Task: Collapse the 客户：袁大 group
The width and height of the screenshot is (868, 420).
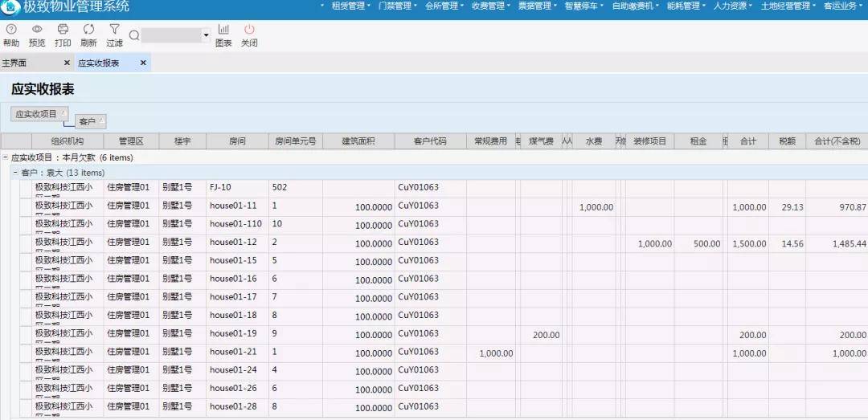Action: [x=15, y=173]
